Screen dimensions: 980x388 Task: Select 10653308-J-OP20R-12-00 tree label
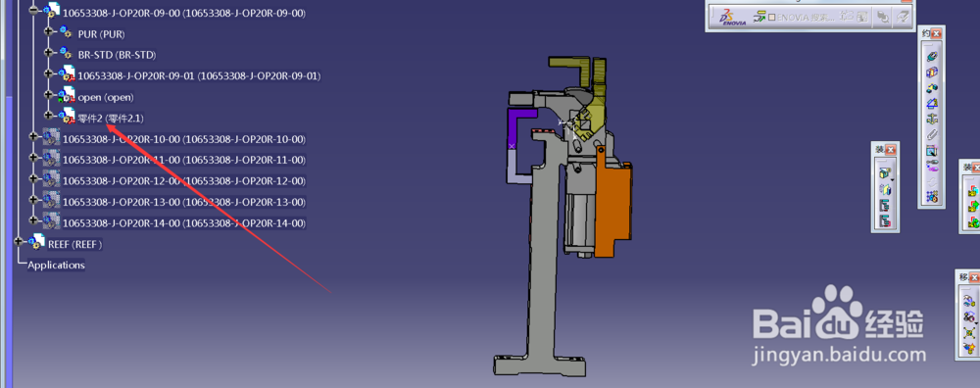[x=184, y=180]
